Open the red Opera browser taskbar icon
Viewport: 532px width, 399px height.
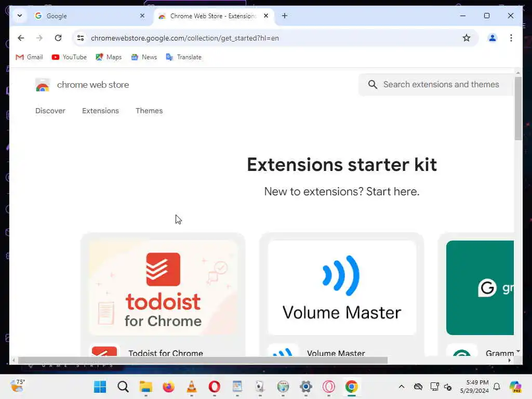coord(215,387)
